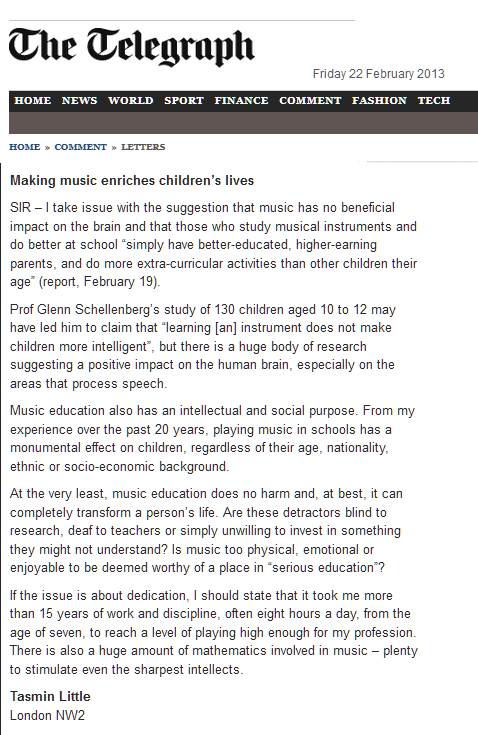The width and height of the screenshot is (478, 735).
Task: Open the HOME navigation item
Action: click(x=33, y=101)
